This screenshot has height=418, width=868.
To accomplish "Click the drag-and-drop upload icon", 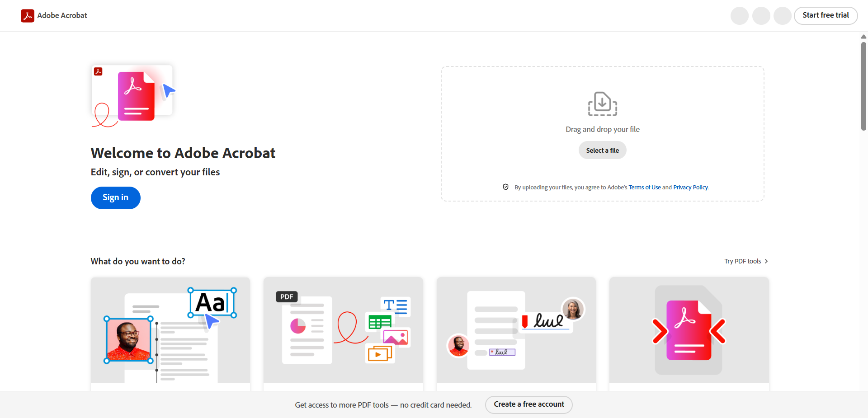I will (x=602, y=104).
